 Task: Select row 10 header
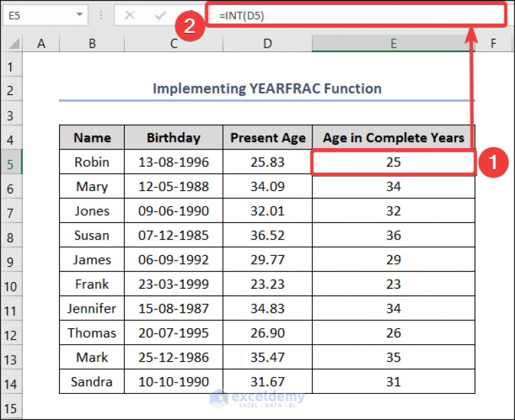pyautogui.click(x=11, y=285)
